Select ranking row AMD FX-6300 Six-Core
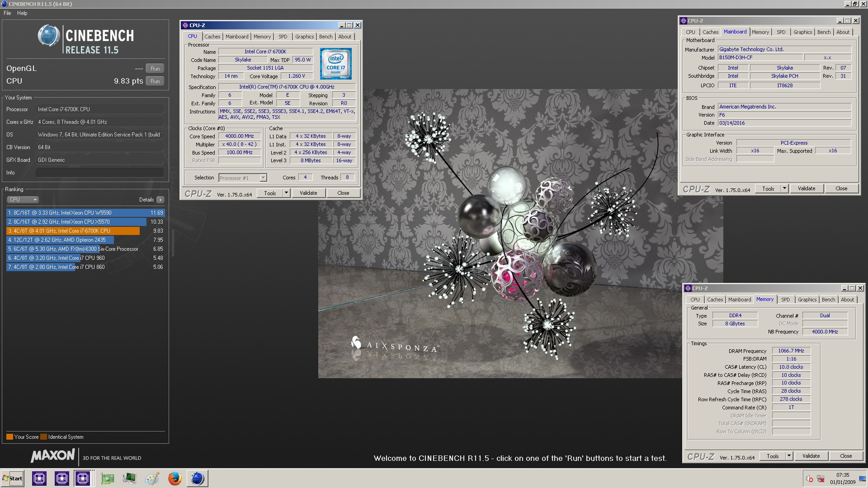This screenshot has height=488, width=868. 85,249
